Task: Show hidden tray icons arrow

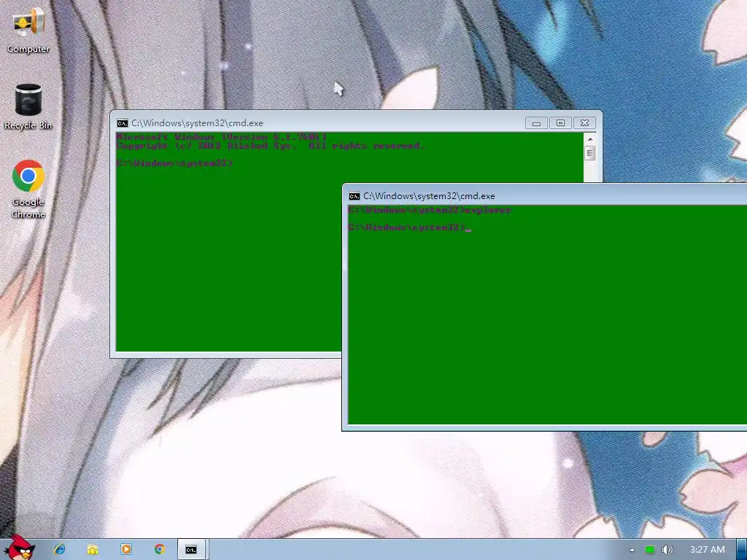Action: coord(632,550)
